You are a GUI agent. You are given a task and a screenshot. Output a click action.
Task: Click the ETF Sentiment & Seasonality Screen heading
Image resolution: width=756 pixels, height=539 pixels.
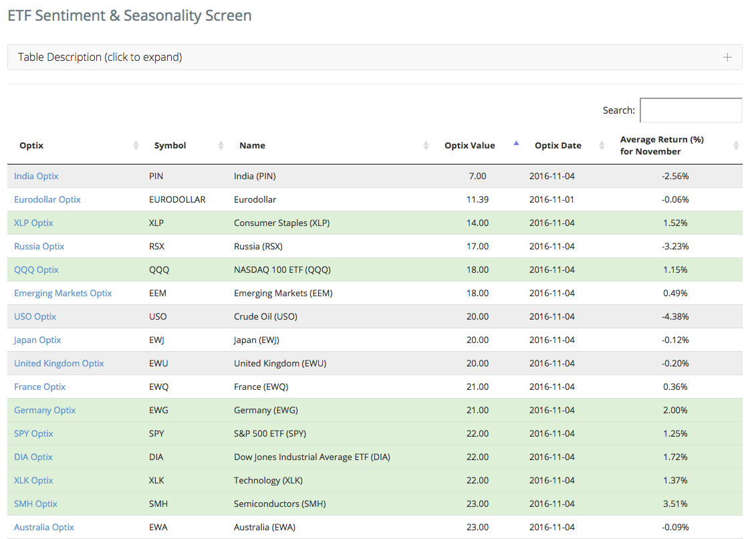click(130, 15)
